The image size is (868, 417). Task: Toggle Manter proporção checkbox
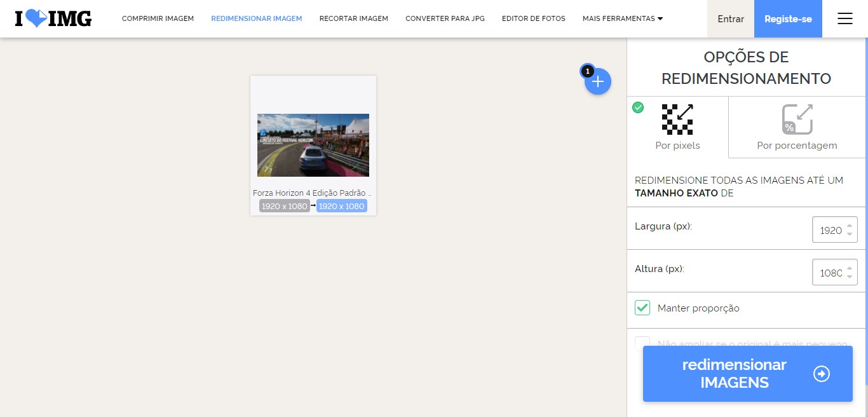pyautogui.click(x=642, y=308)
